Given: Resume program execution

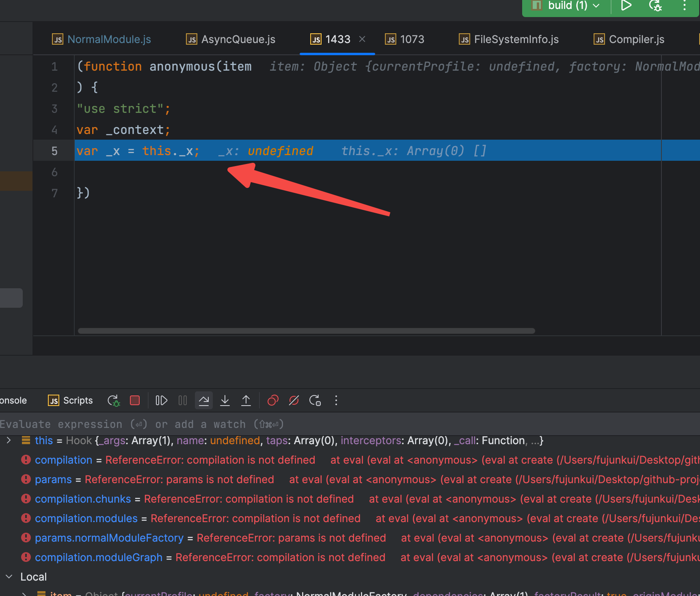Looking at the screenshot, I should 161,401.
